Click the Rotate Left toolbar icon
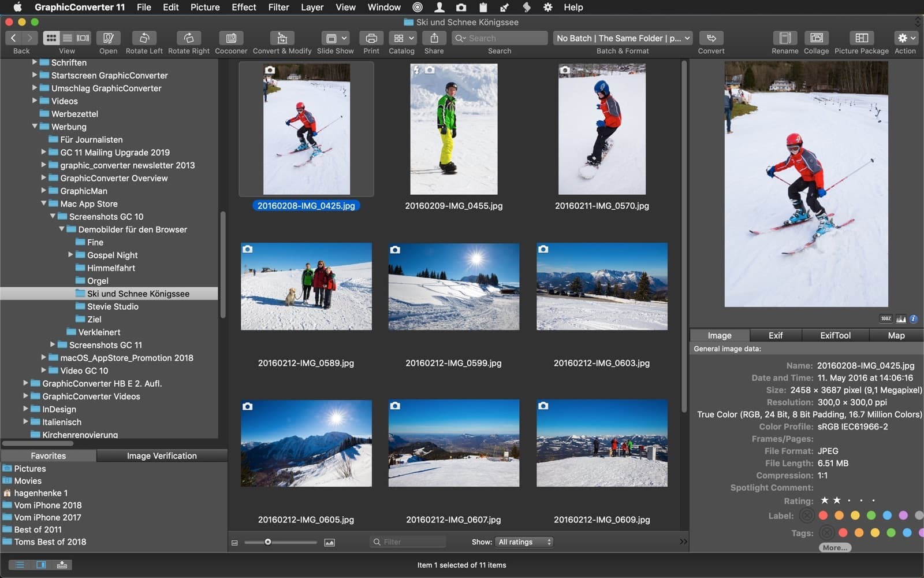This screenshot has height=578, width=924. click(x=144, y=38)
